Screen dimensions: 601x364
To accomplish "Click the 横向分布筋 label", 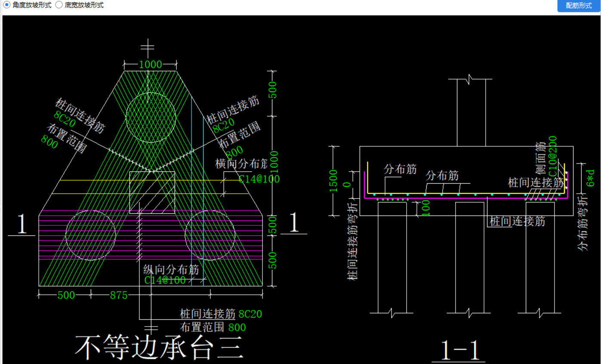I will tap(241, 164).
